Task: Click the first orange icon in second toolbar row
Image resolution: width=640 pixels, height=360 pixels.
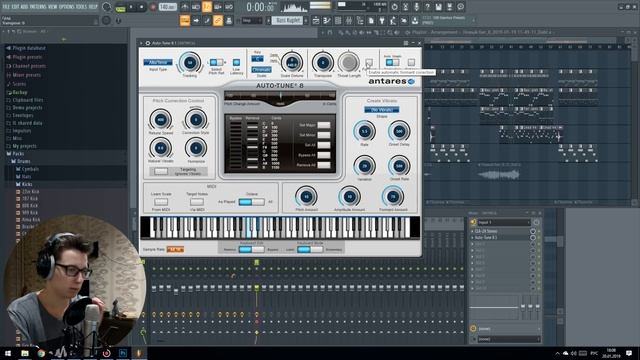Action: pyautogui.click(x=184, y=20)
